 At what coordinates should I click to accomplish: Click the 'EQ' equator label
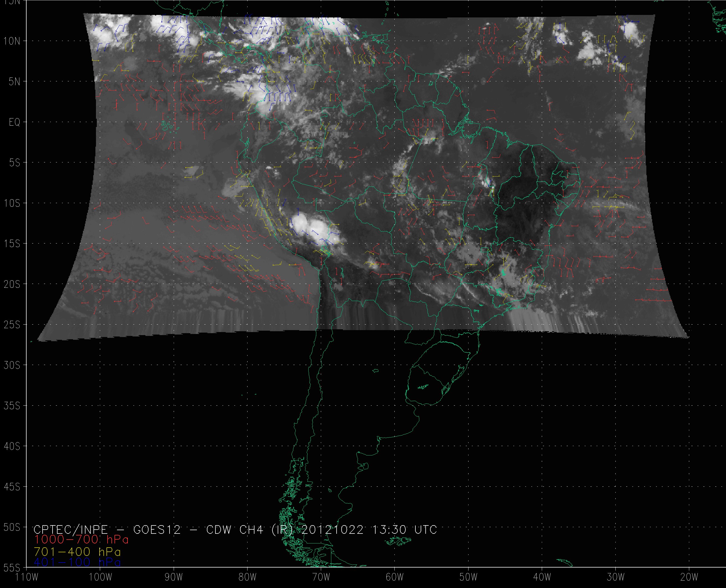[15, 122]
